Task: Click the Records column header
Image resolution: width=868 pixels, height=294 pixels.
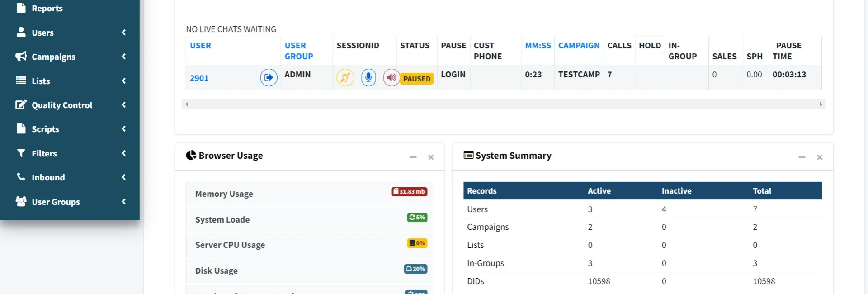Action: click(482, 191)
